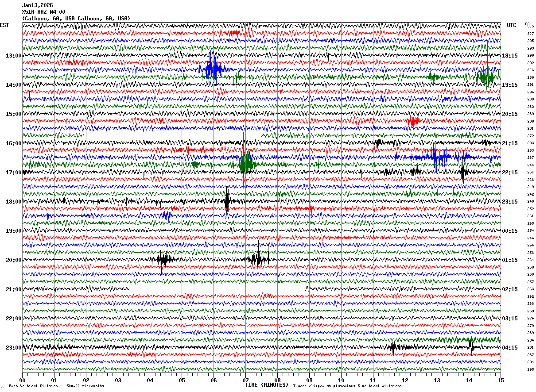Viewport: 536px width, 392px height.
Task: Click minute 07 on the time axis
Action: tap(245, 380)
